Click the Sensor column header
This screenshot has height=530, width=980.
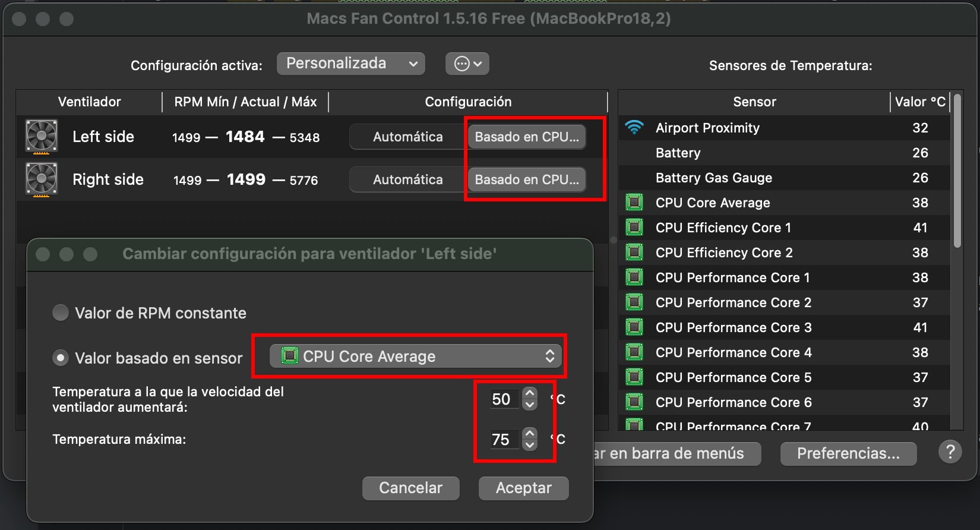(x=754, y=102)
